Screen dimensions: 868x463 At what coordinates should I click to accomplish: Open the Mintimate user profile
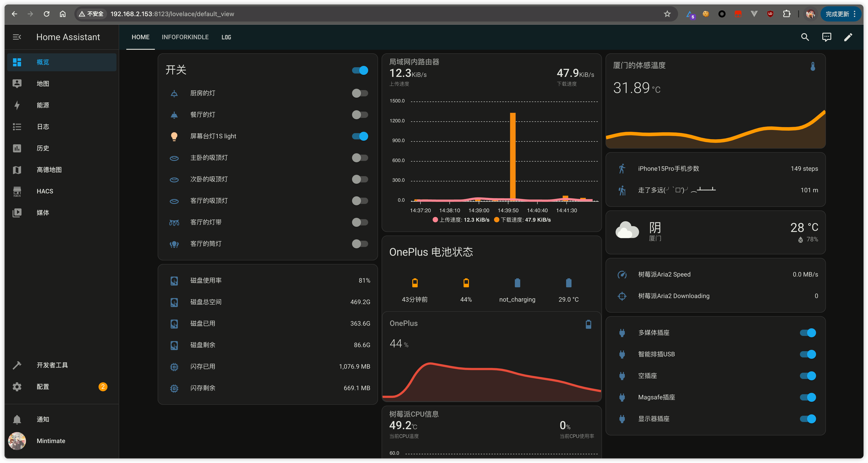coord(51,441)
